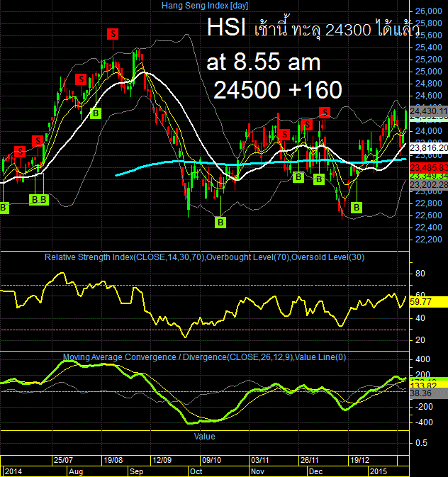
Task: Click the 24,430.11 current price label
Action: click(429, 111)
